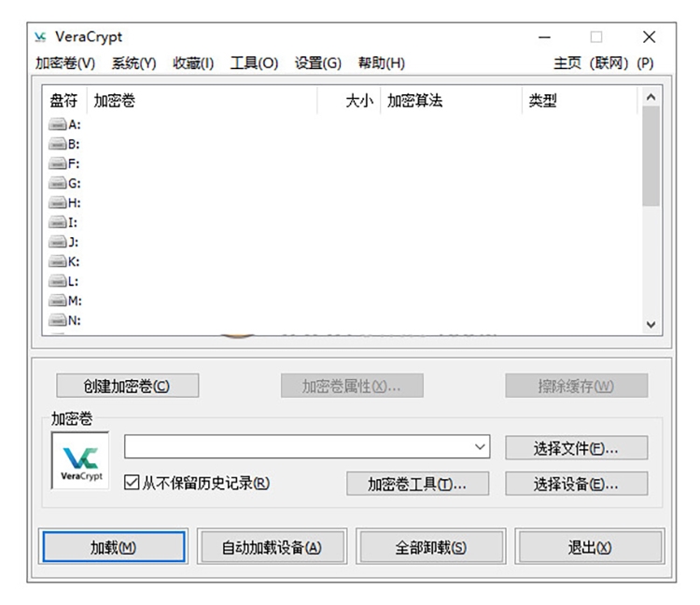Open the 加密卷(V) menu
Screen dimensions: 700x605
tap(65, 63)
